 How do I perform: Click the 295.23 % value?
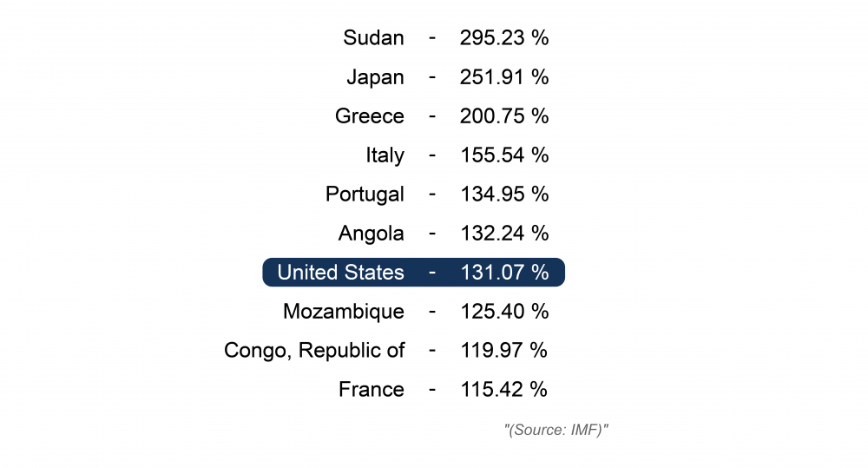(x=504, y=38)
